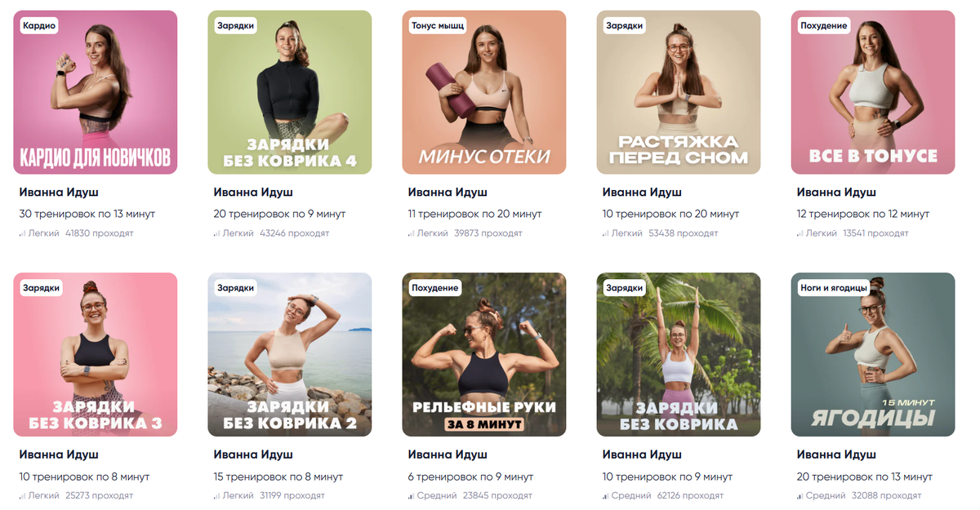Screen dimensions: 980x510
Task: Click the Похудение tag on Все в тонусе
Action: 824,25
